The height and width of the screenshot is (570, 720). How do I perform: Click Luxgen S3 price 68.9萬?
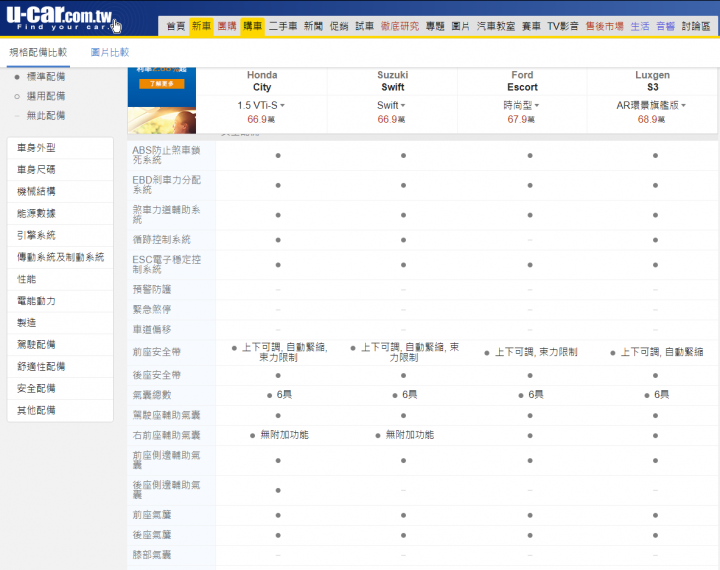pyautogui.click(x=651, y=119)
